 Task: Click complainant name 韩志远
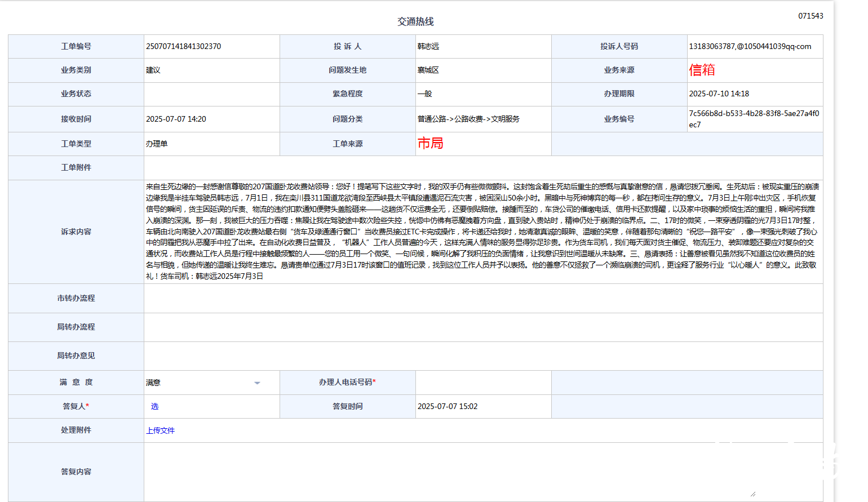coord(428,46)
